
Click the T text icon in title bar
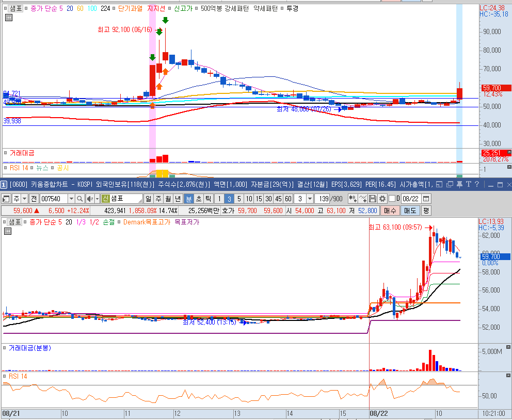point(468,184)
